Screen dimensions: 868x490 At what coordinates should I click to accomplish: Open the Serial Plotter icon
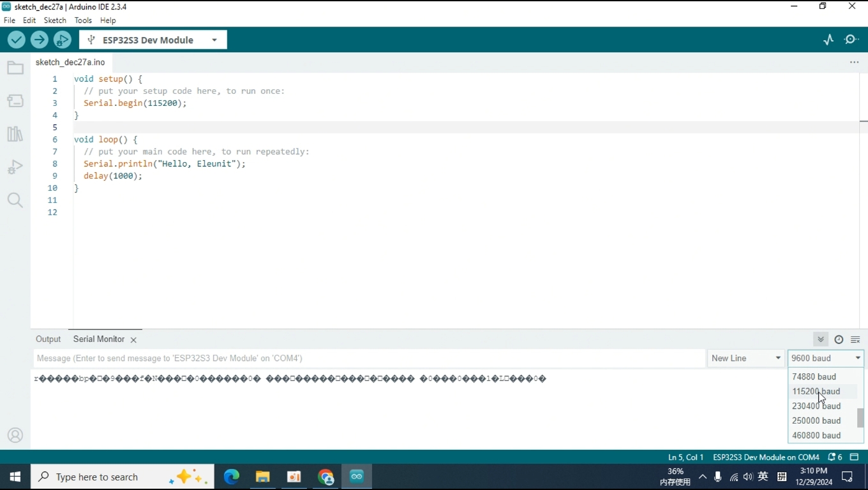click(828, 40)
